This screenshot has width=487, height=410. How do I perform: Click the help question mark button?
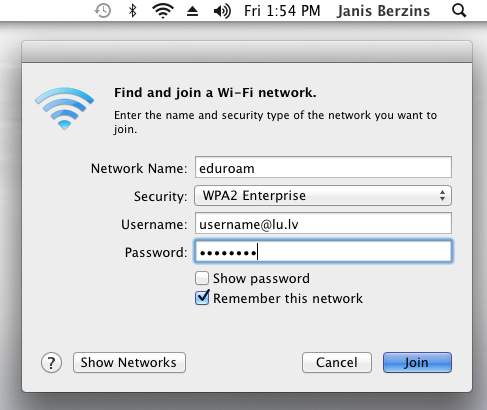coord(51,363)
